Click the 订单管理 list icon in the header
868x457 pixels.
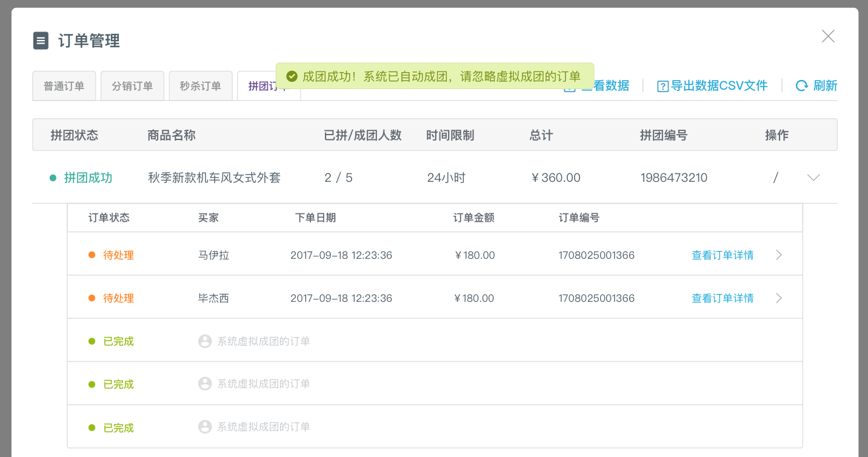coord(41,41)
